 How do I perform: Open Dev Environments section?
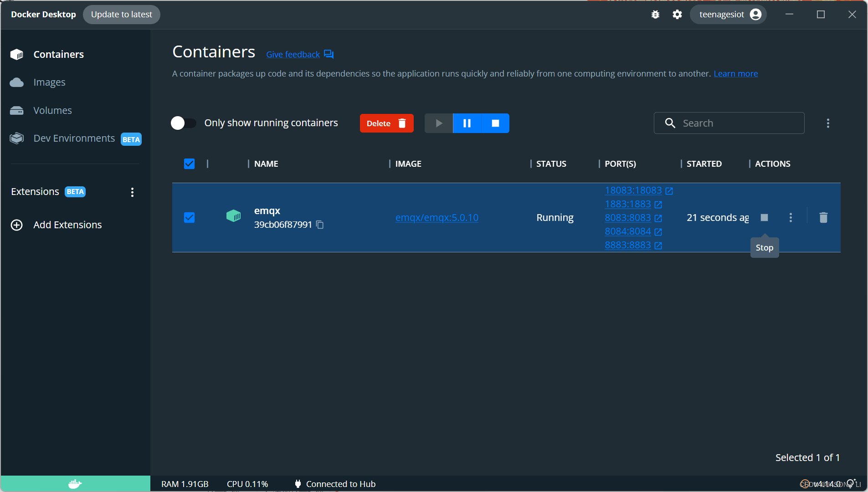[74, 138]
